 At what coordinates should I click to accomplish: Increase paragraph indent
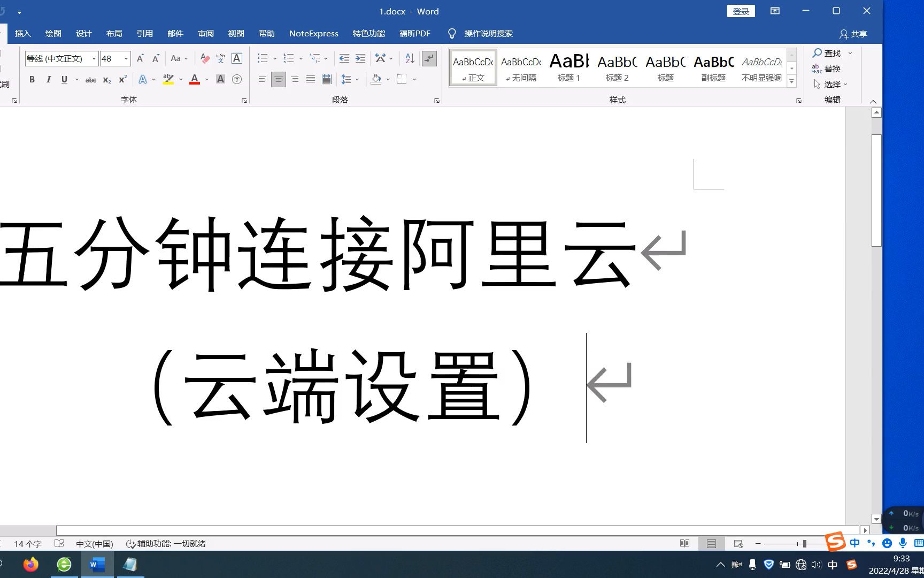[360, 58]
